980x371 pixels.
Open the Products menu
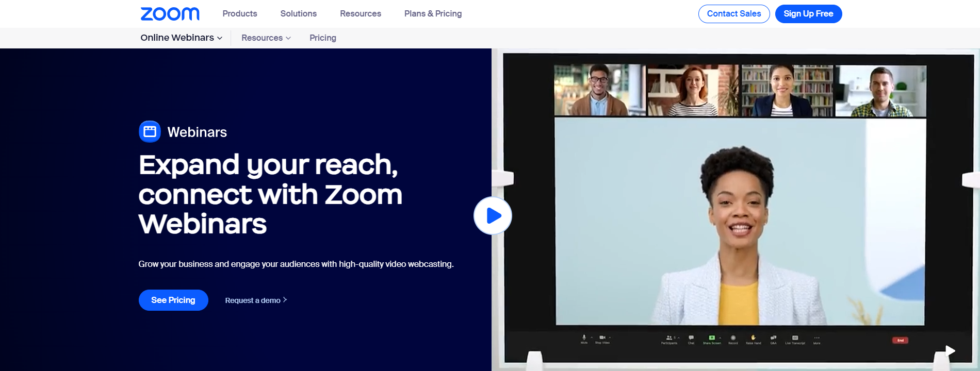pos(240,14)
